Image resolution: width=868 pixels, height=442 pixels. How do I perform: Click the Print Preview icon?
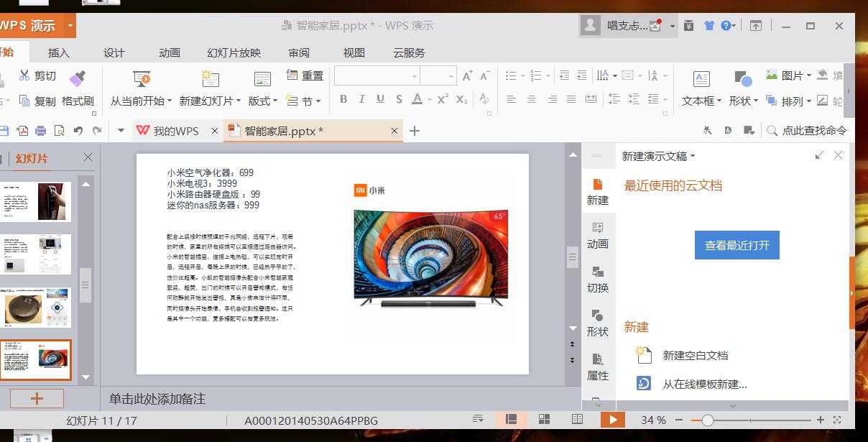coord(59,131)
